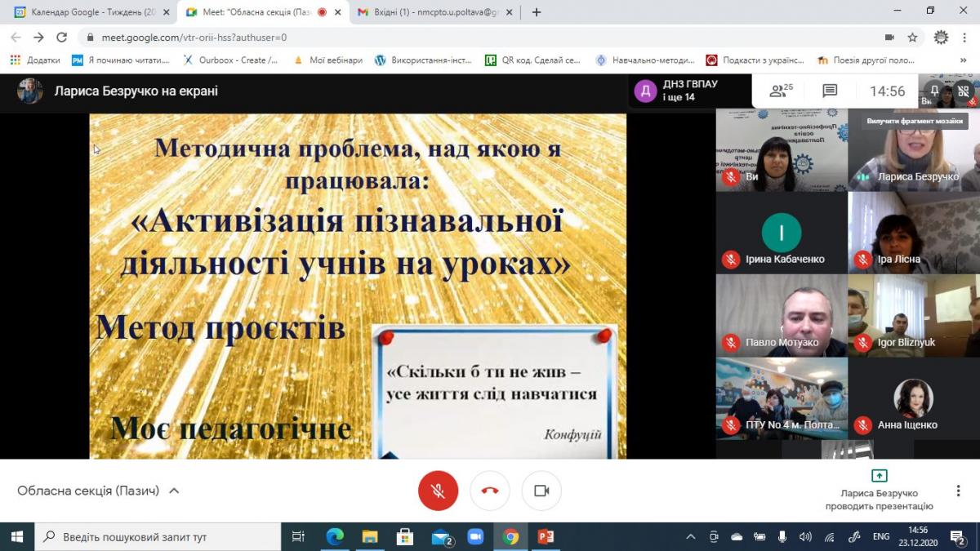Reload the Meet page
The width and height of the screenshot is (980, 551).
[x=61, y=38]
